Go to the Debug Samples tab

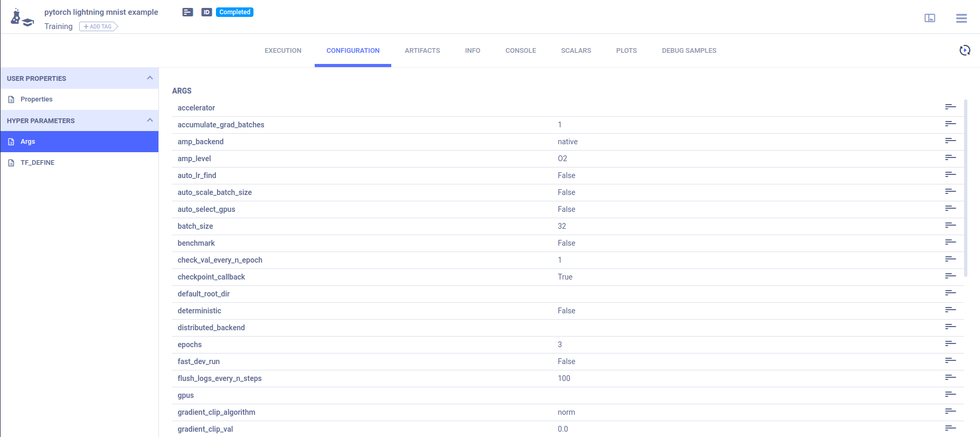pos(689,51)
